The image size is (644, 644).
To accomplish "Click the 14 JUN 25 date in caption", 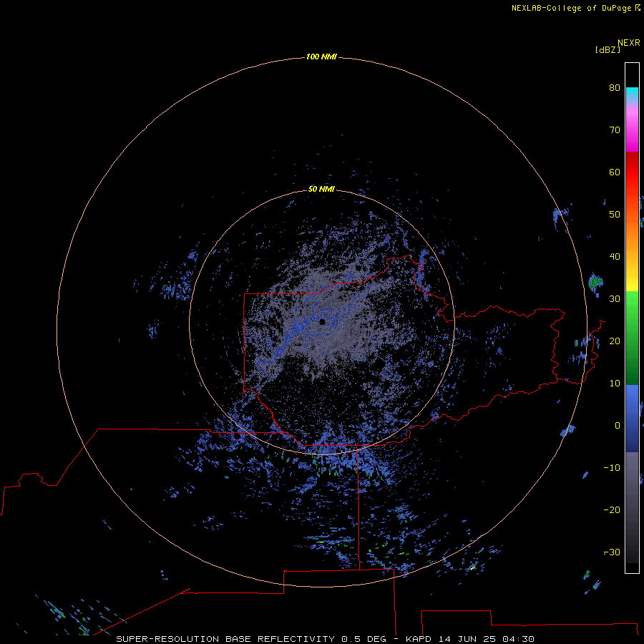I will 467,639.
